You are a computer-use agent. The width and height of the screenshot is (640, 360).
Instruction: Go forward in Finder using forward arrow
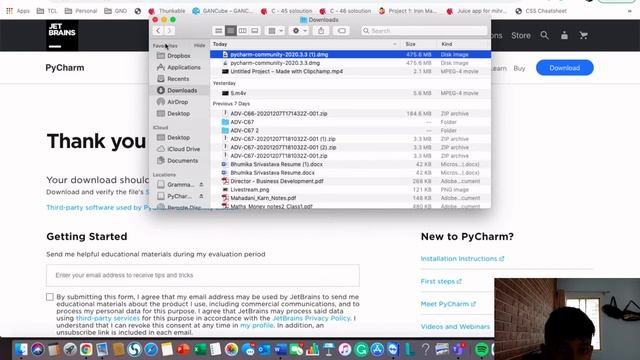(169, 31)
